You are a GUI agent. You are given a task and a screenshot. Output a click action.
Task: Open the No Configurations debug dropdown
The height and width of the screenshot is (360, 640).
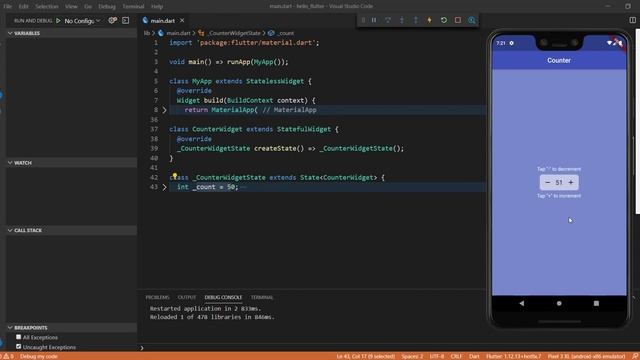[82, 20]
